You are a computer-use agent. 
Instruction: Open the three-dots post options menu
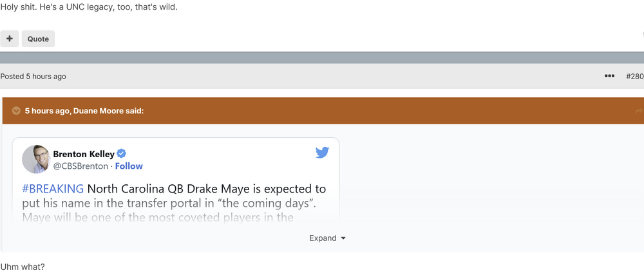coord(609,76)
